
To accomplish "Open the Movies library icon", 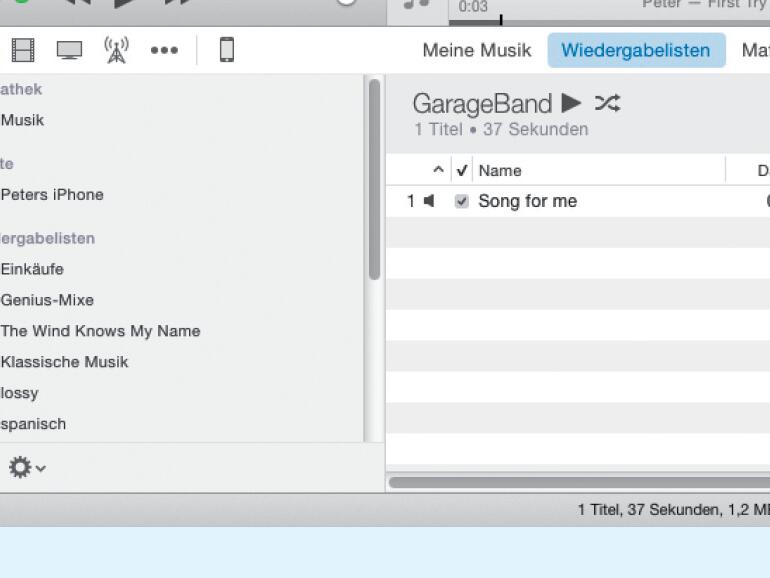I will (x=23, y=50).
